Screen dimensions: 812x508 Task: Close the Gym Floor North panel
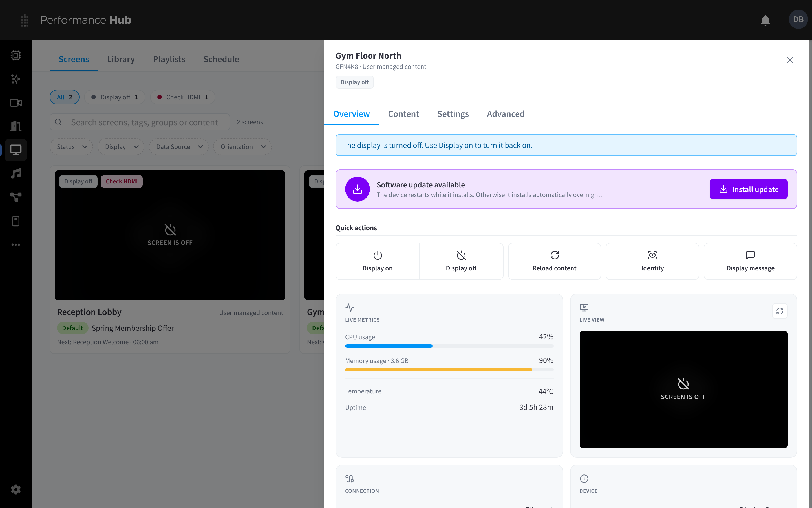790,60
